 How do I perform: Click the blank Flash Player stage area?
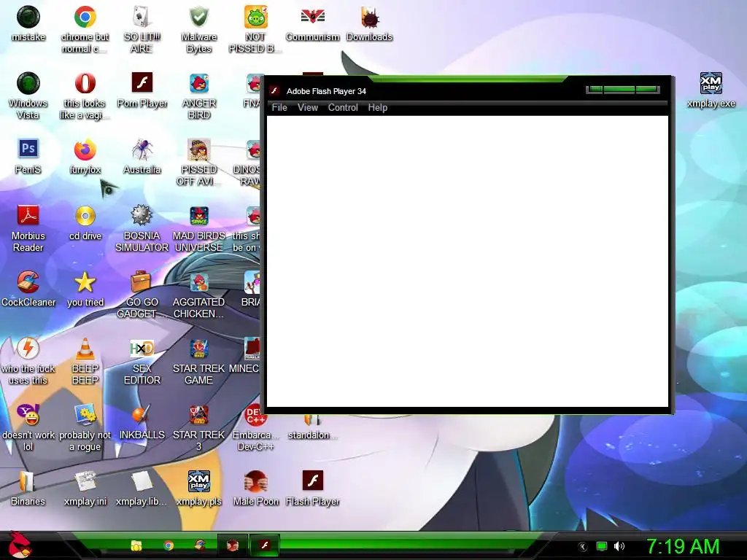pyautogui.click(x=467, y=262)
